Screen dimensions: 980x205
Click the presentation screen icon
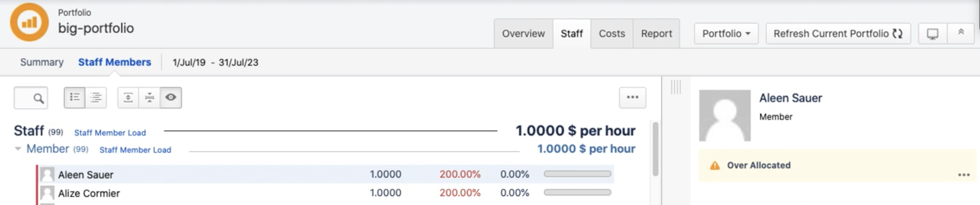click(933, 34)
